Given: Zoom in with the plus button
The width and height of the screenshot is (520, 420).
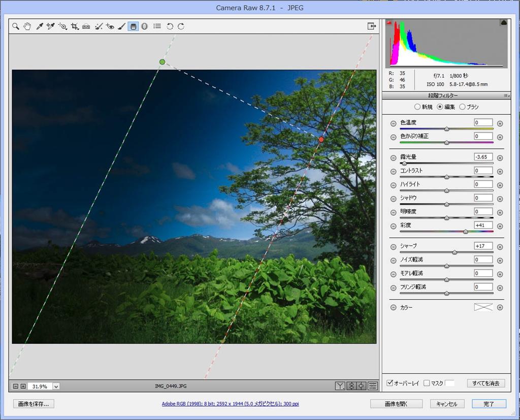Looking at the screenshot, I should 23,386.
